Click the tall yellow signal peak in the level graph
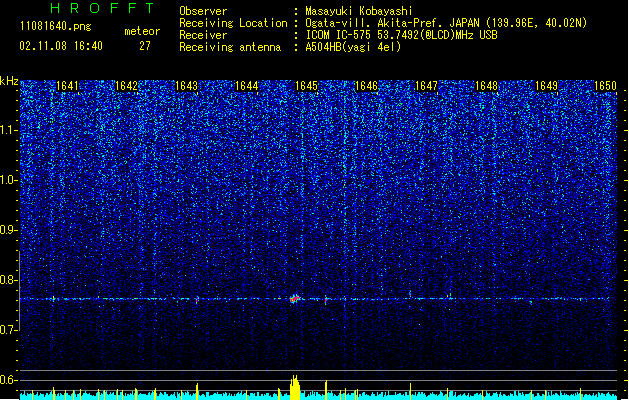 click(x=295, y=388)
